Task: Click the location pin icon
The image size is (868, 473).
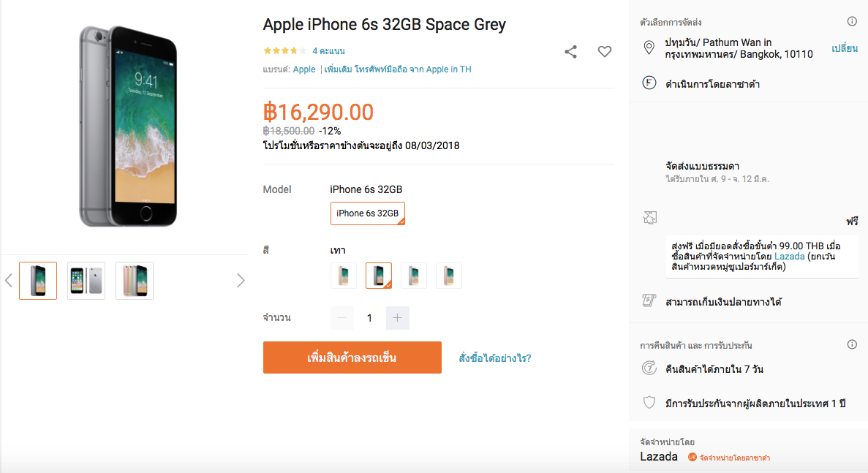Action: point(648,48)
